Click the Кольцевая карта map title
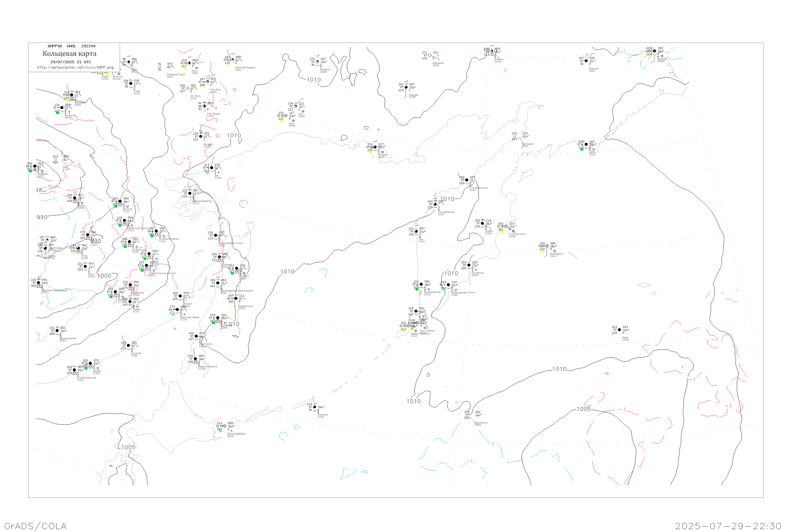The width and height of the screenshot is (798, 532). 69,54
